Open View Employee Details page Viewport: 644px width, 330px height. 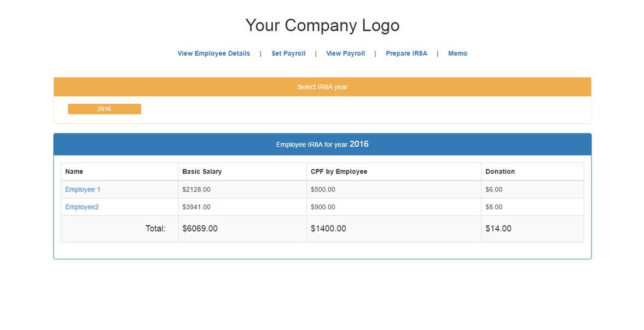point(213,54)
